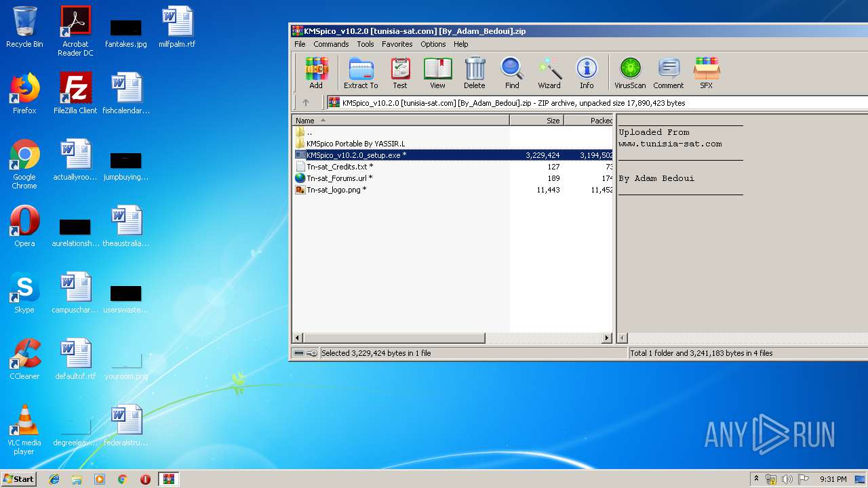Click the archive path address field
868x488 pixels.
tap(597, 103)
